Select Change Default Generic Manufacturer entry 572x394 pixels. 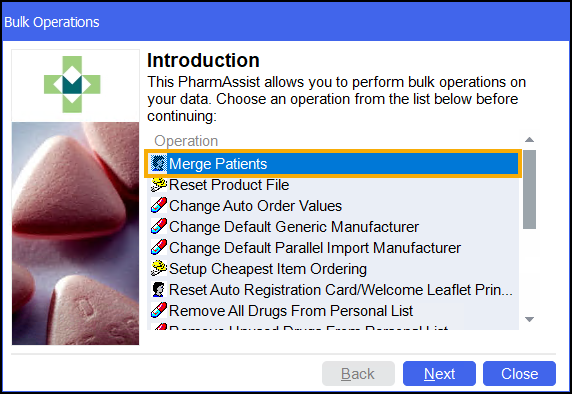coord(333,227)
